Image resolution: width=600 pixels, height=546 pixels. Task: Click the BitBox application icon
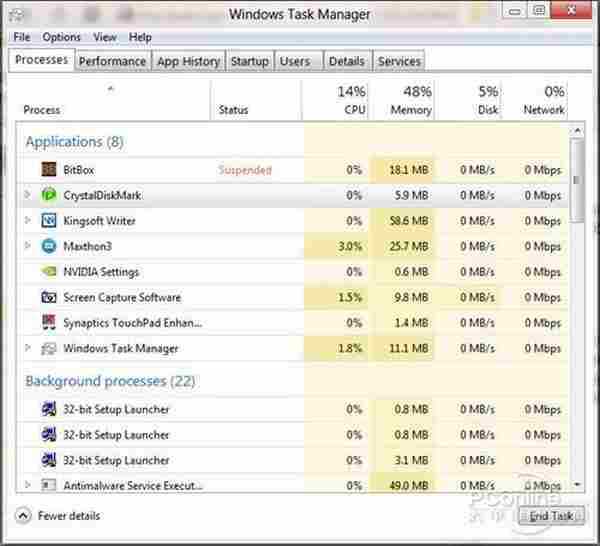pos(49,170)
